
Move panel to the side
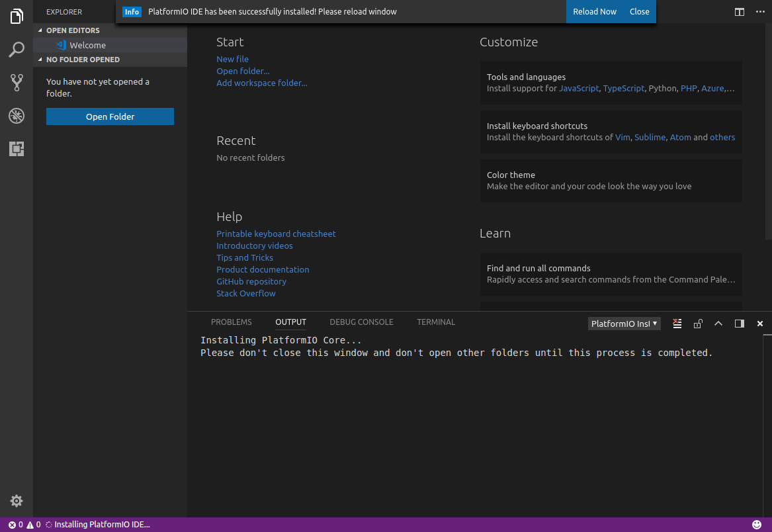(739, 324)
